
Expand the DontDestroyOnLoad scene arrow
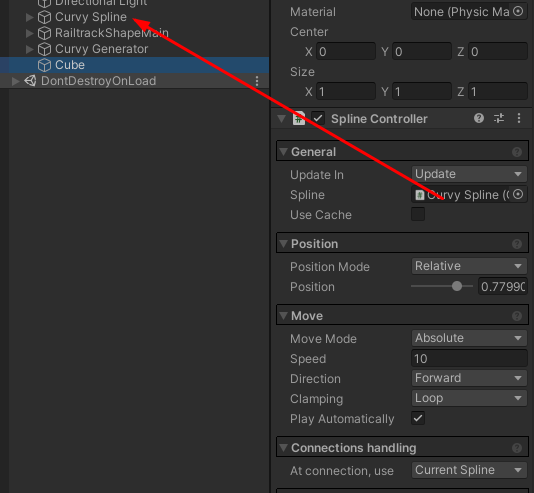(x=15, y=81)
